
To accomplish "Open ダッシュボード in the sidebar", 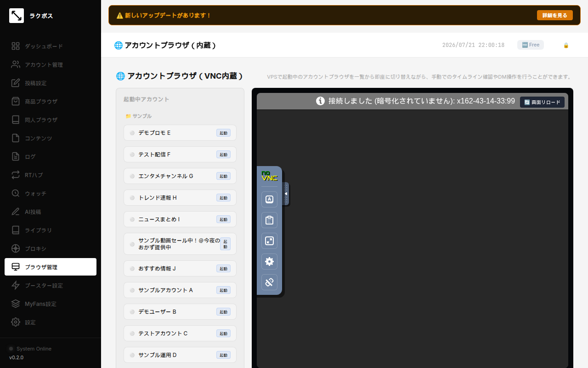I will 51,46.
